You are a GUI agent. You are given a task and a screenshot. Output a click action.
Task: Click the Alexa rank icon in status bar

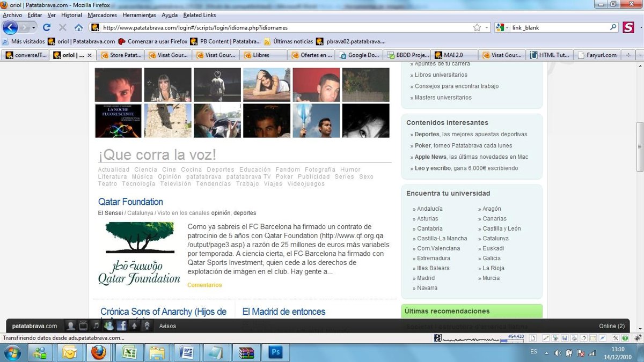coord(438,338)
